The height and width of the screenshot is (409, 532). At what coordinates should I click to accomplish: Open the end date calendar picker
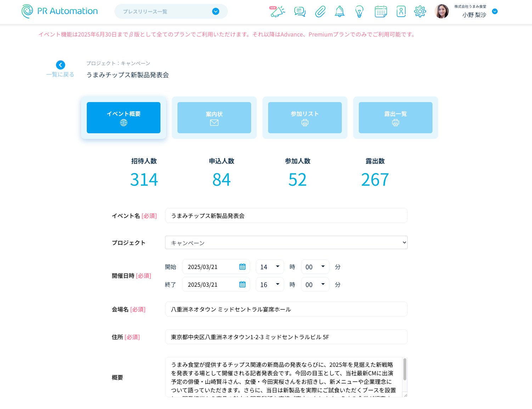(242, 285)
